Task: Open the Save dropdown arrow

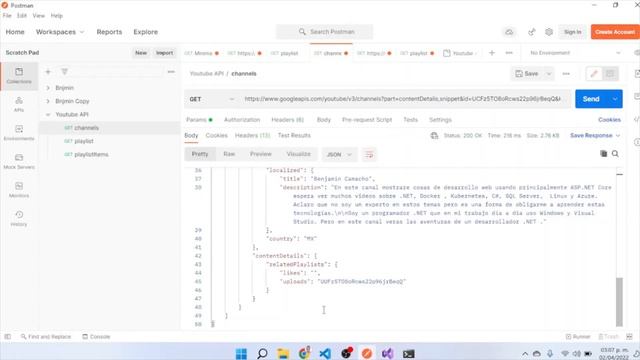Action: (549, 74)
